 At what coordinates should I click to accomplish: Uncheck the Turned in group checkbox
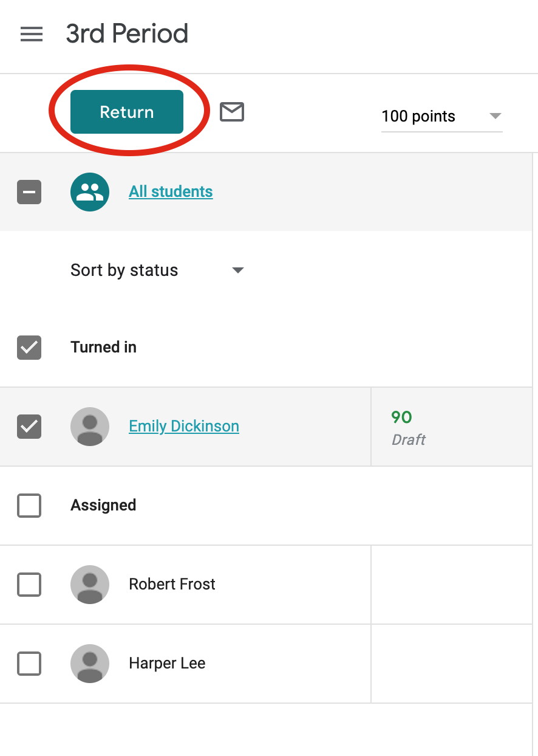(29, 348)
